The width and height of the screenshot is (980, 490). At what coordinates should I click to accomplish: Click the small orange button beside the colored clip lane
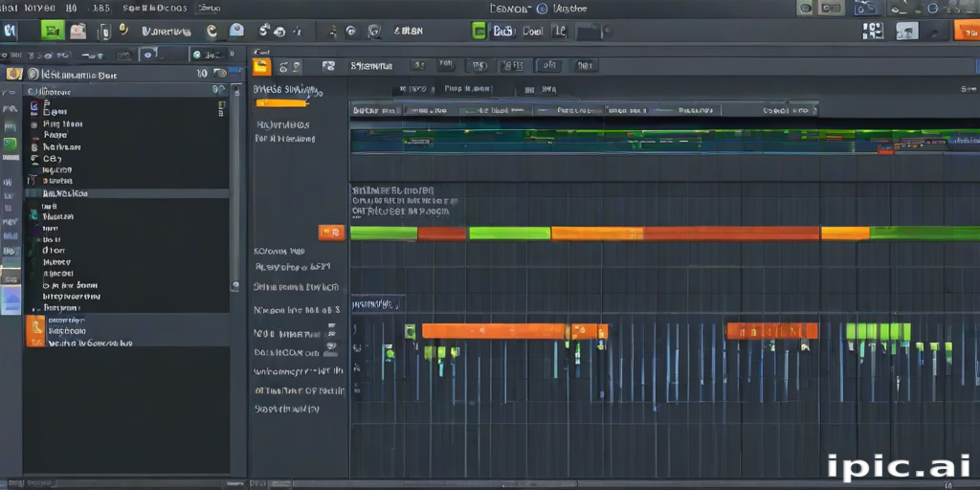point(331,233)
